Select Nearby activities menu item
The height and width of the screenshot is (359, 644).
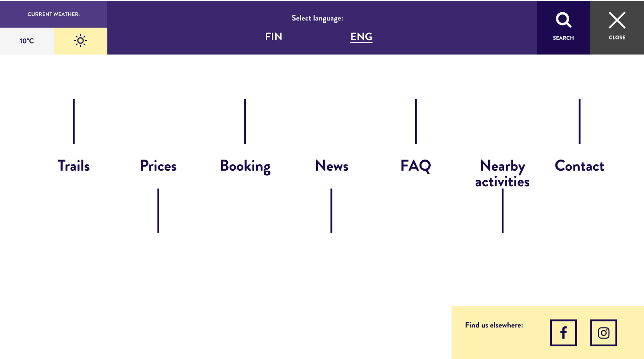502,174
